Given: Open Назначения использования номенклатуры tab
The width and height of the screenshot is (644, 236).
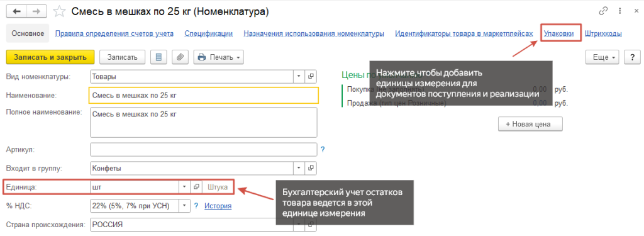Looking at the screenshot, I should point(314,33).
